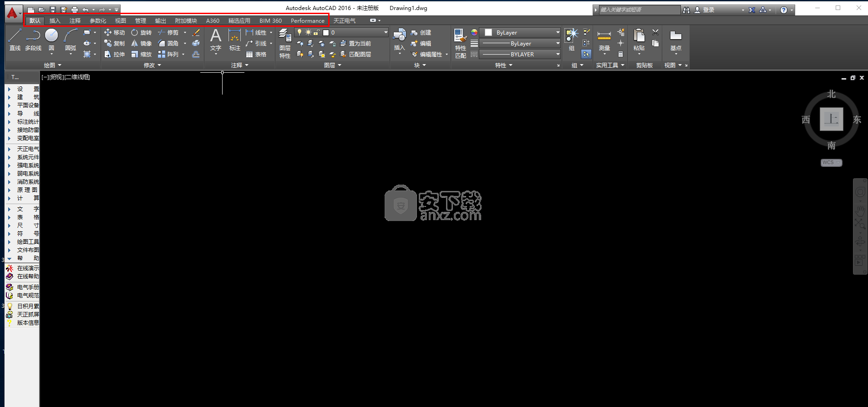Toggle layer lock padlock icon
868x407 pixels.
(x=316, y=32)
